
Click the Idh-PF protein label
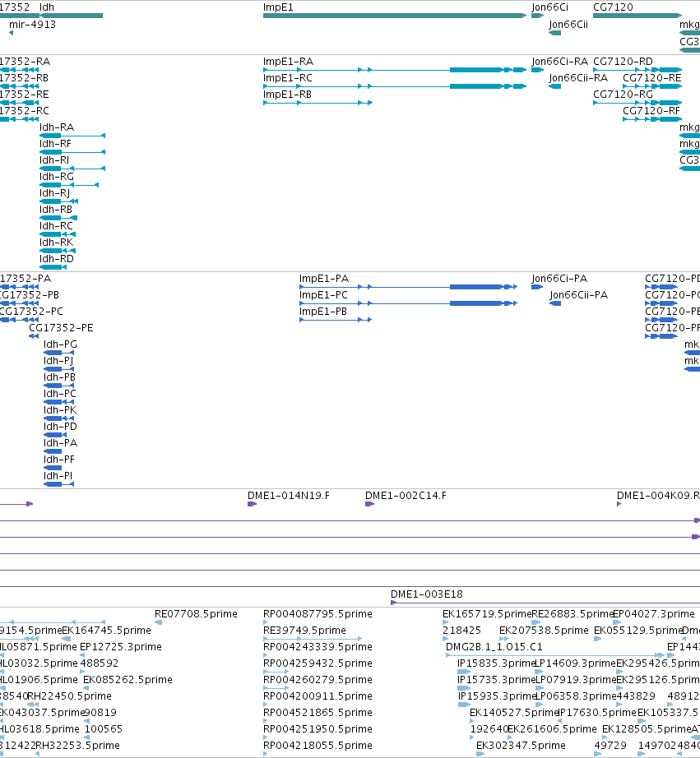(x=59, y=460)
